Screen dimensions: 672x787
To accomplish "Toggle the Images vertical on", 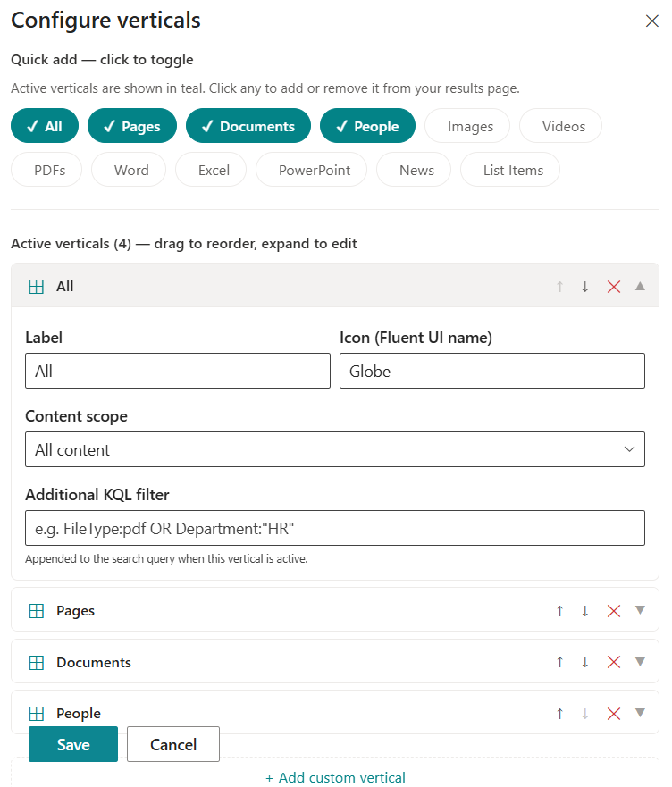I will point(467,126).
